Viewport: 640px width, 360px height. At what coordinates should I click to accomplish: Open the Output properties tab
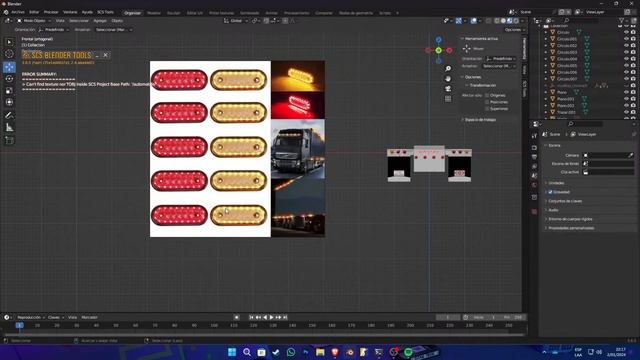[534, 157]
